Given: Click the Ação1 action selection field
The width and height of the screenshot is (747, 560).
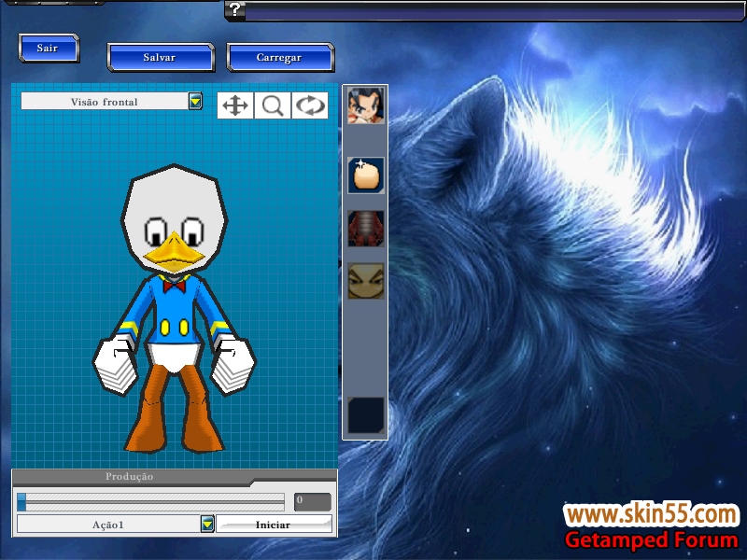Looking at the screenshot, I should coord(108,525).
